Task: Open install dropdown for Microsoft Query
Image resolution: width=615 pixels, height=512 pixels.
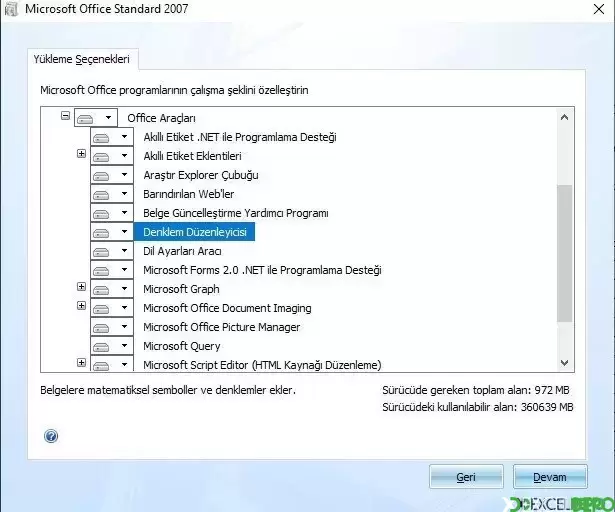Action: (x=112, y=346)
